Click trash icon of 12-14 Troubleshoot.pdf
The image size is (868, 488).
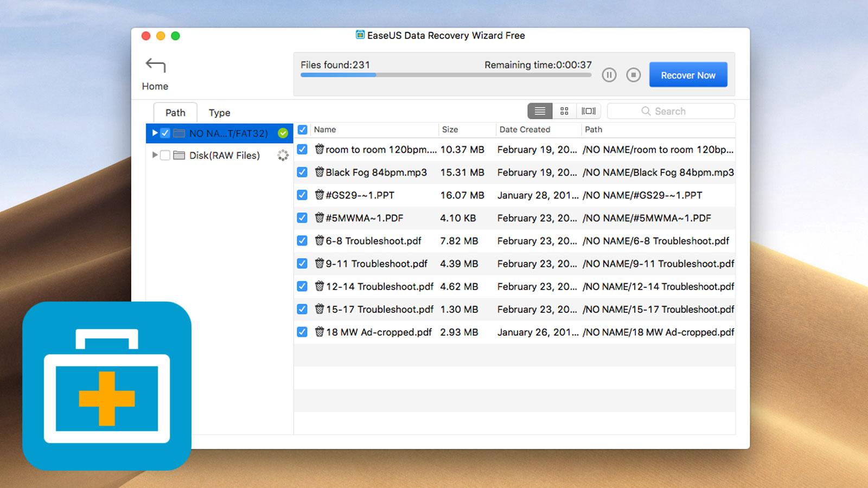click(x=319, y=286)
